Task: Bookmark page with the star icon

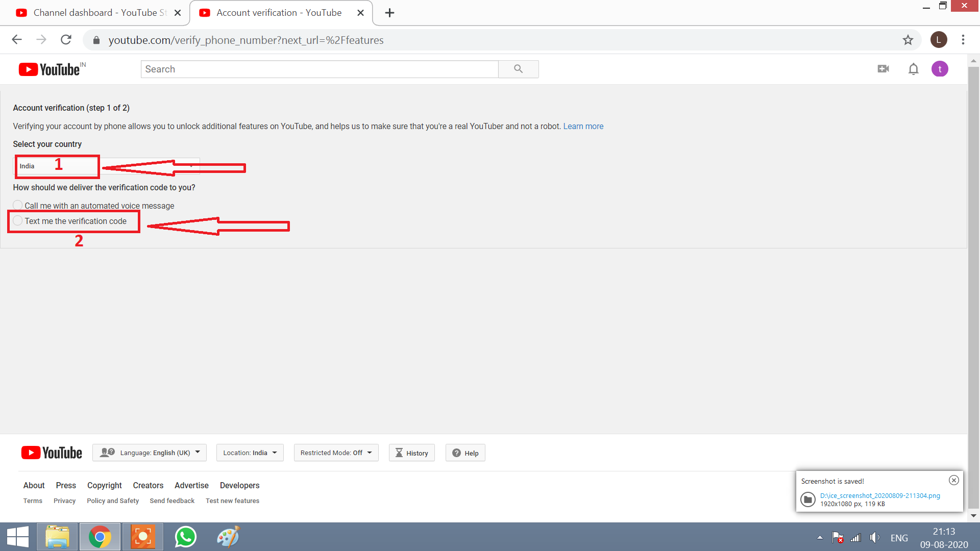Action: pyautogui.click(x=908, y=40)
